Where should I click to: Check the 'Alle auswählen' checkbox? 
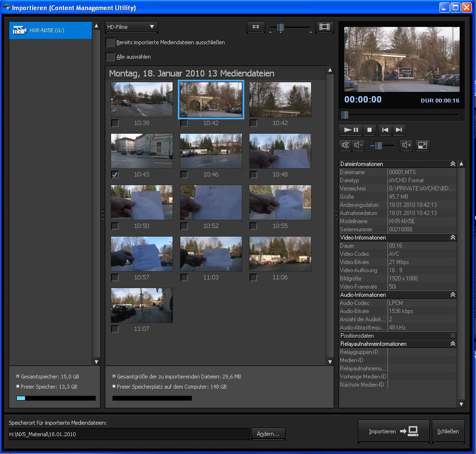[x=111, y=57]
